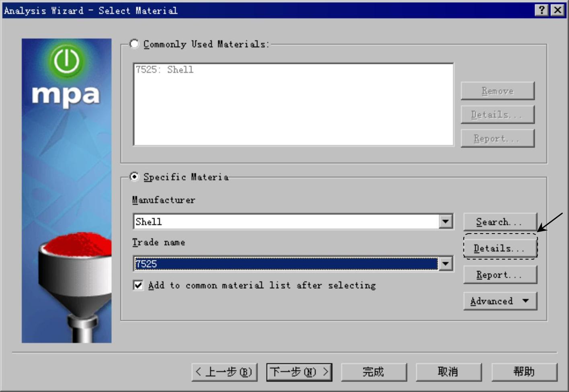Click the title bar question mark help icon

coord(542,10)
